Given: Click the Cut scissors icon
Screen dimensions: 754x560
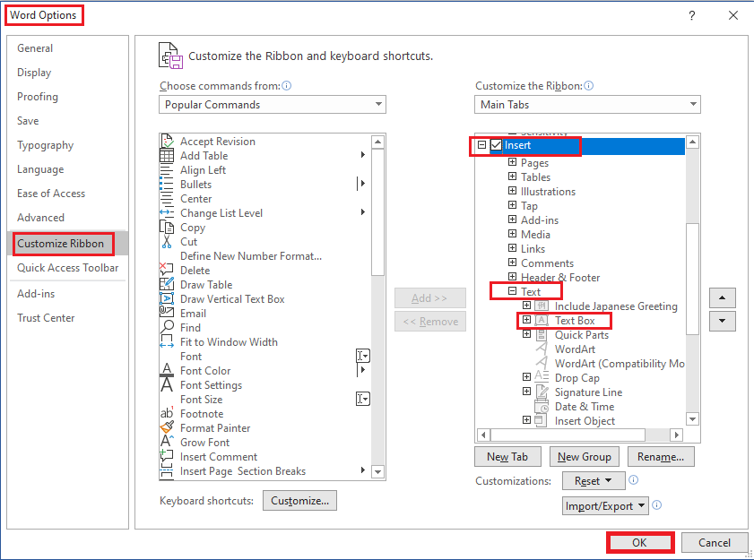Looking at the screenshot, I should [x=167, y=241].
